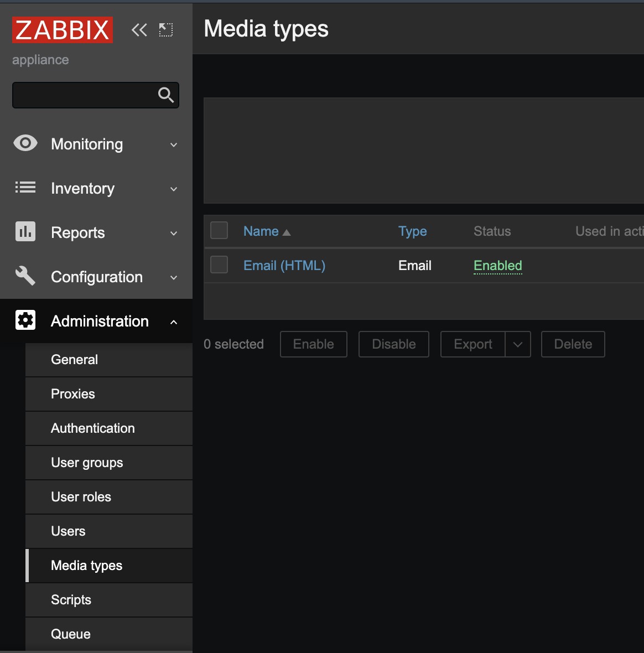Screen dimensions: 644x653
Task: Expand Reports menu chevron
Action: (x=174, y=233)
